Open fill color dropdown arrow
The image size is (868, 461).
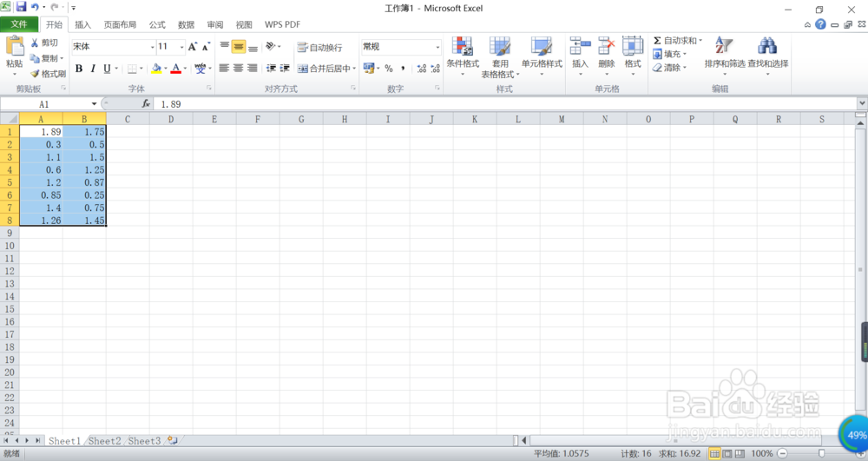[166, 69]
